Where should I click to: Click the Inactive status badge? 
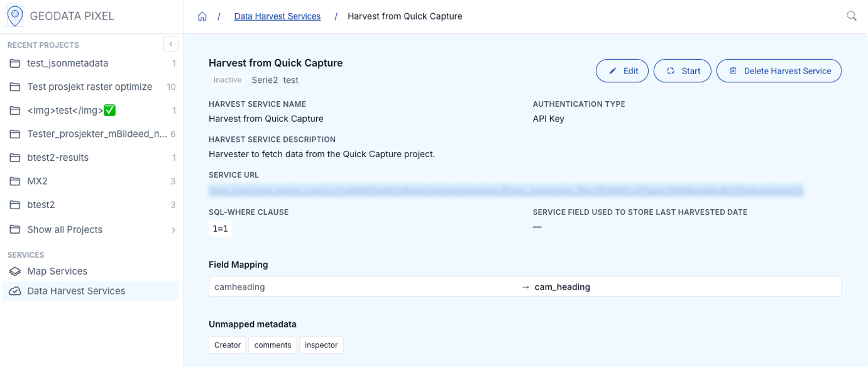(x=228, y=80)
